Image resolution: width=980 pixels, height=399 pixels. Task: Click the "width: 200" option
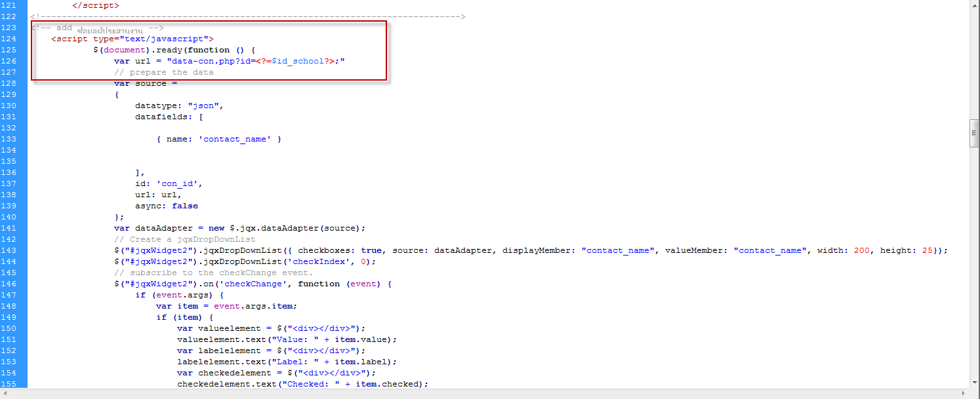tap(843, 250)
